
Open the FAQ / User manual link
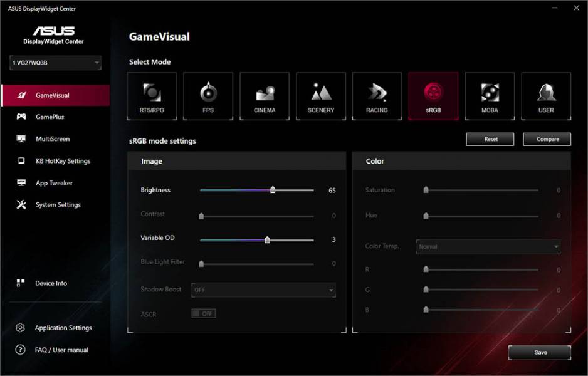click(61, 350)
